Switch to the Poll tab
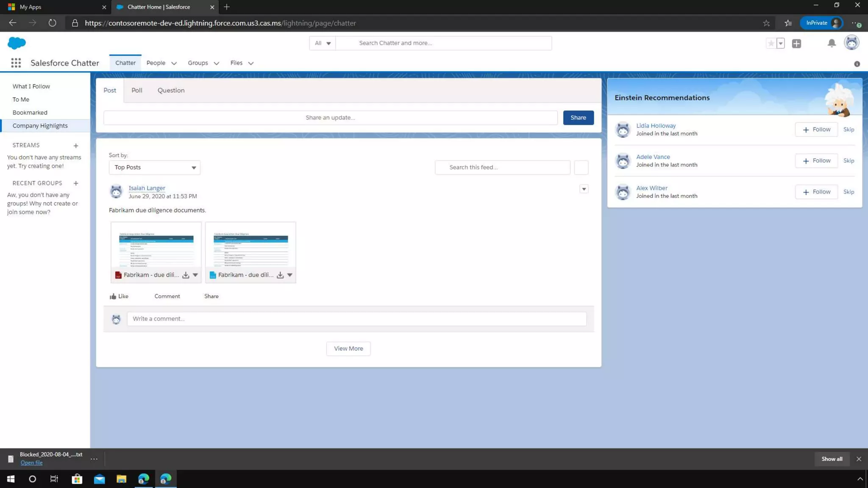Screen dimensions: 868x488 (x=136, y=90)
